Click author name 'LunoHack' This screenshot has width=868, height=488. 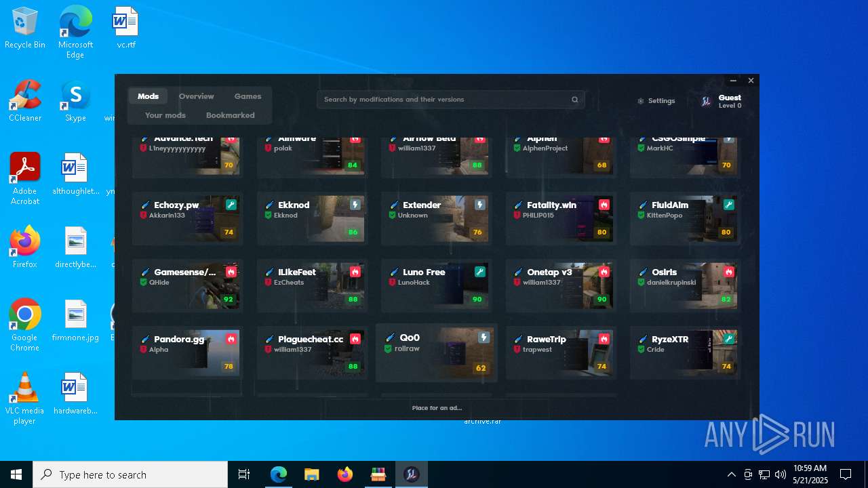[414, 283]
